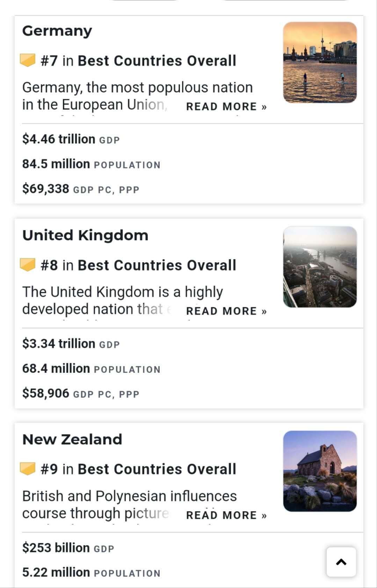The image size is (377, 588).
Task: Tap the scroll-to-top arrow button
Action: click(341, 562)
